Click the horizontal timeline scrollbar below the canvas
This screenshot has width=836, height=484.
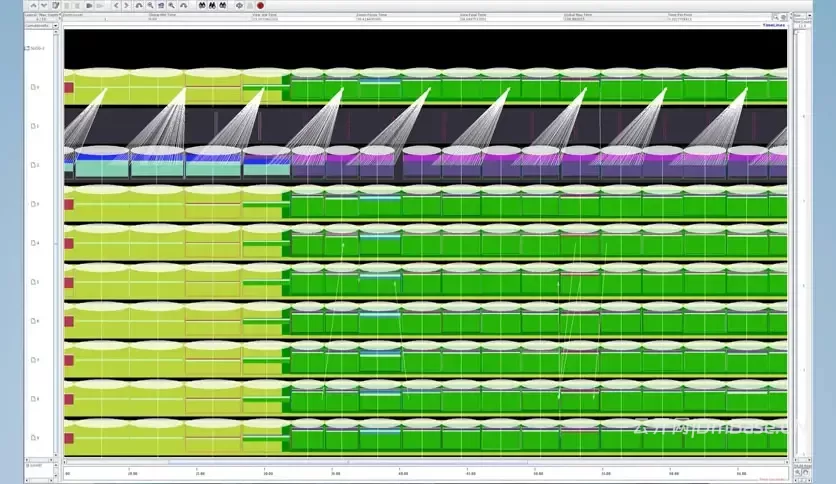pyautogui.click(x=425, y=462)
